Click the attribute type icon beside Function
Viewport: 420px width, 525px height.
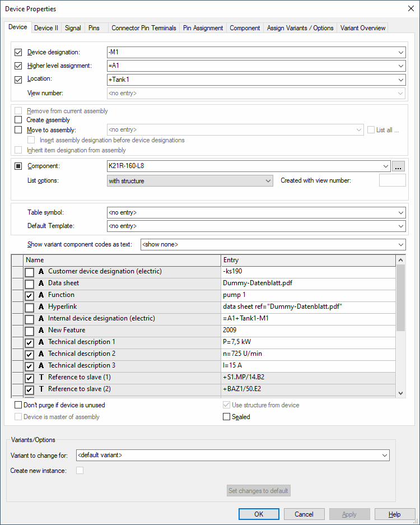pyautogui.click(x=41, y=295)
